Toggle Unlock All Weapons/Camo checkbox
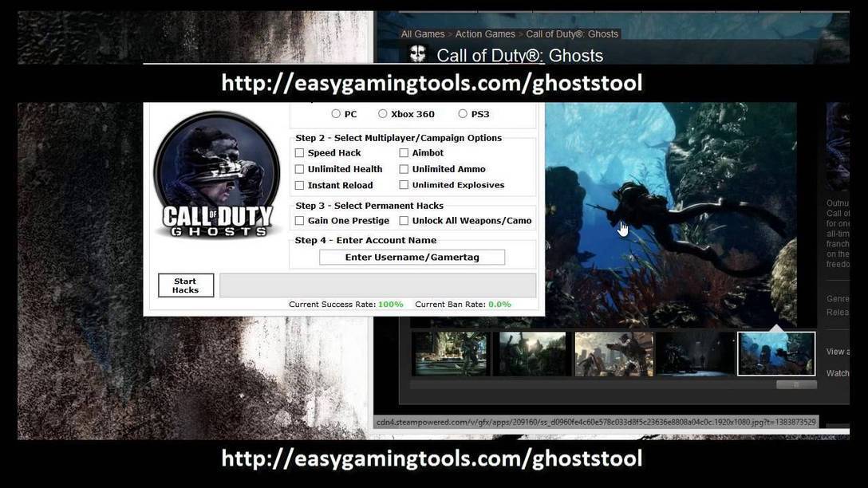Image resolution: width=868 pixels, height=488 pixels. (x=404, y=220)
